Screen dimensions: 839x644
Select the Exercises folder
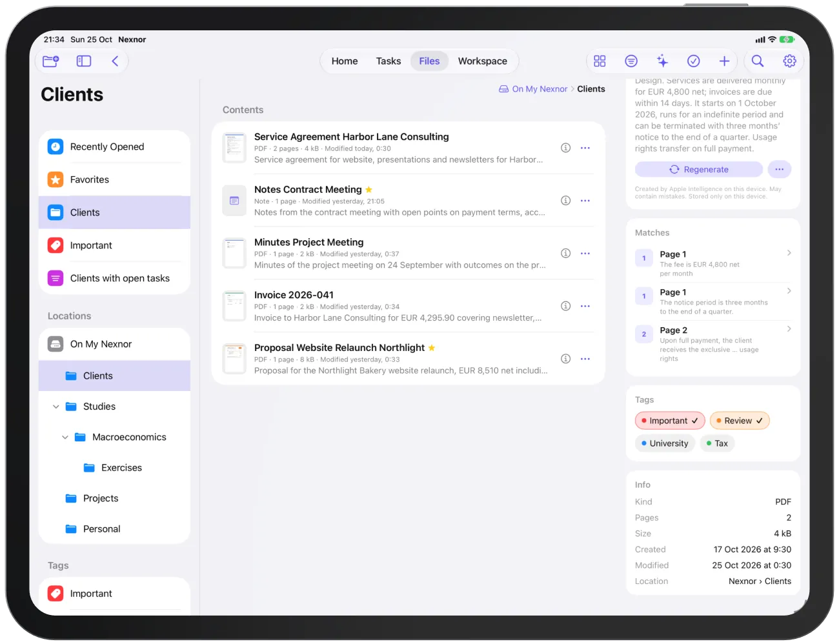tap(115, 468)
